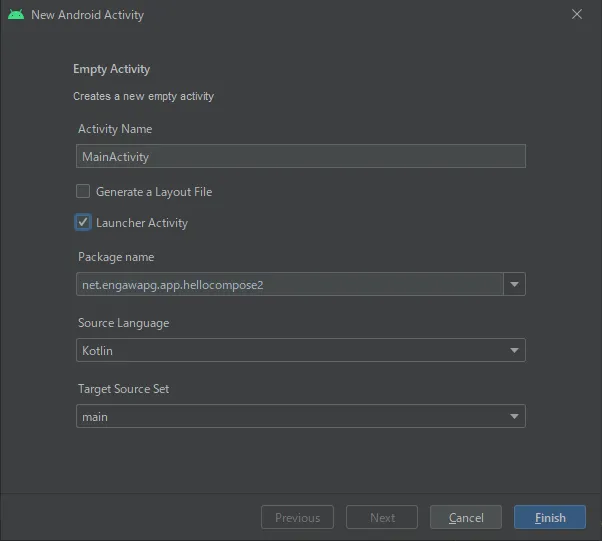Click the New Android Activity title text
The width and height of the screenshot is (602, 541).
pos(87,15)
